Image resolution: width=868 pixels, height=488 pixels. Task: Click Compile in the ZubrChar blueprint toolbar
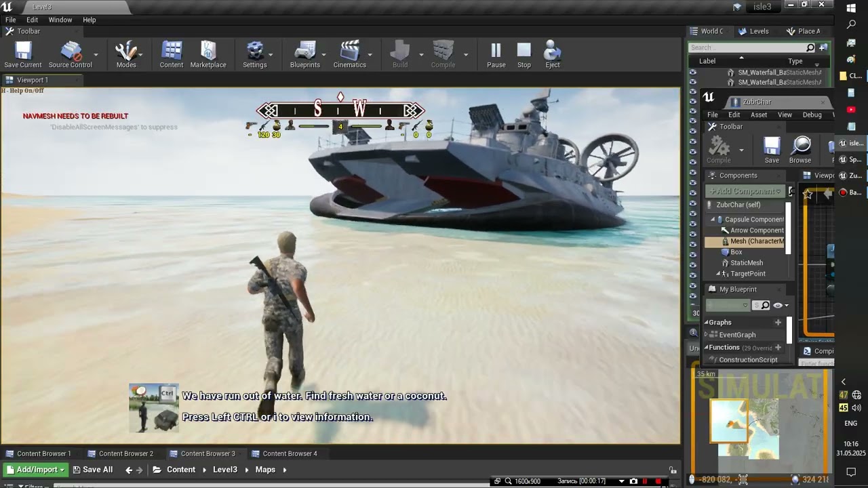pyautogui.click(x=719, y=150)
